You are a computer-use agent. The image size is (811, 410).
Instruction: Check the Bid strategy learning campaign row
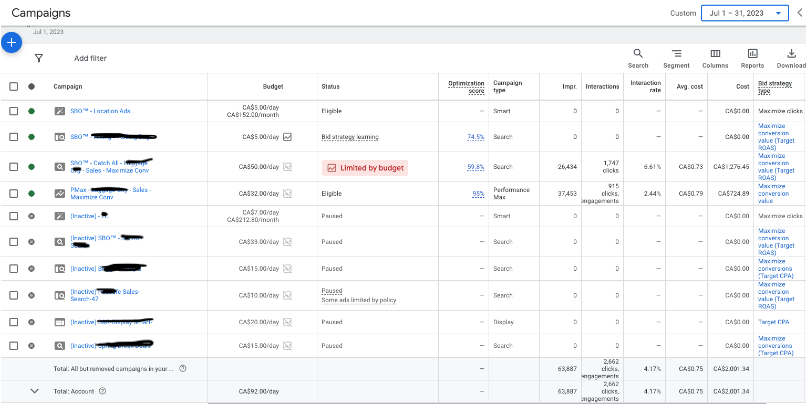click(x=13, y=137)
